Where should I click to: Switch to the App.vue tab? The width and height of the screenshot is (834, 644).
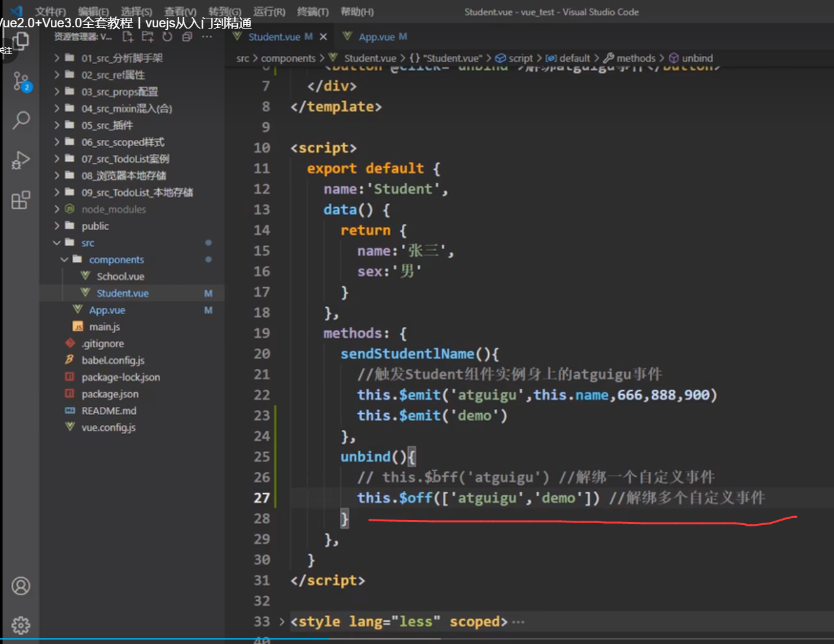tap(376, 37)
